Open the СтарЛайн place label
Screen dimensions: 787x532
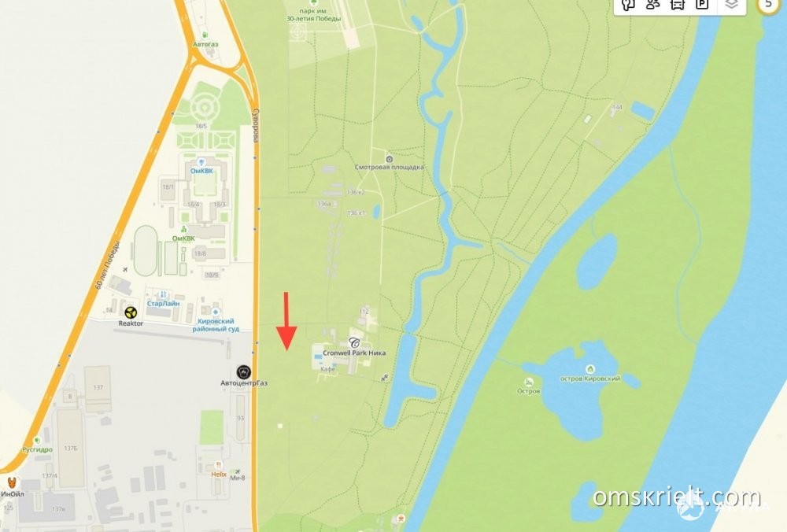(x=163, y=304)
